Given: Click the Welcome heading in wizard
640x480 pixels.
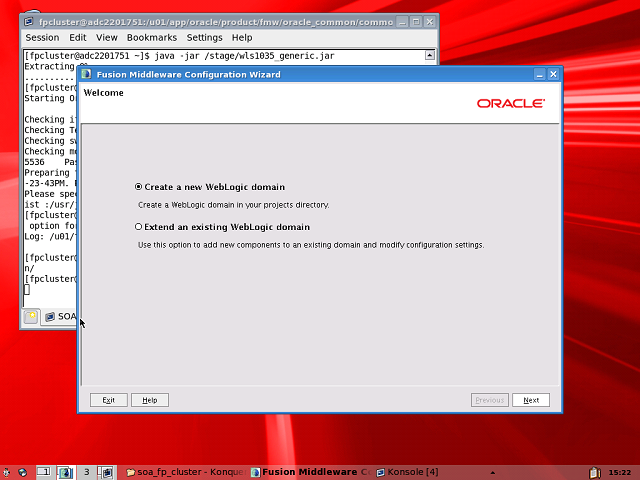Looking at the screenshot, I should pos(103,93).
